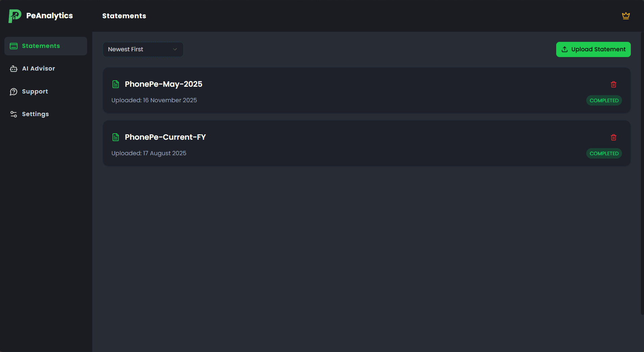Expand sorting options to change order
644x352 pixels.
(x=143, y=49)
